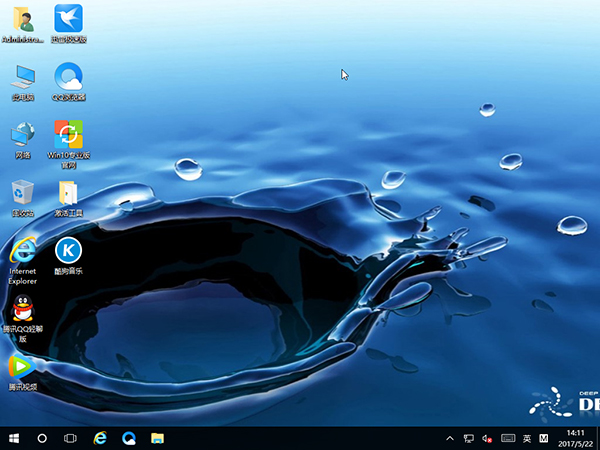Launch Kugou Music desktop shortcut
Screen dimensions: 600x450
pyautogui.click(x=68, y=250)
